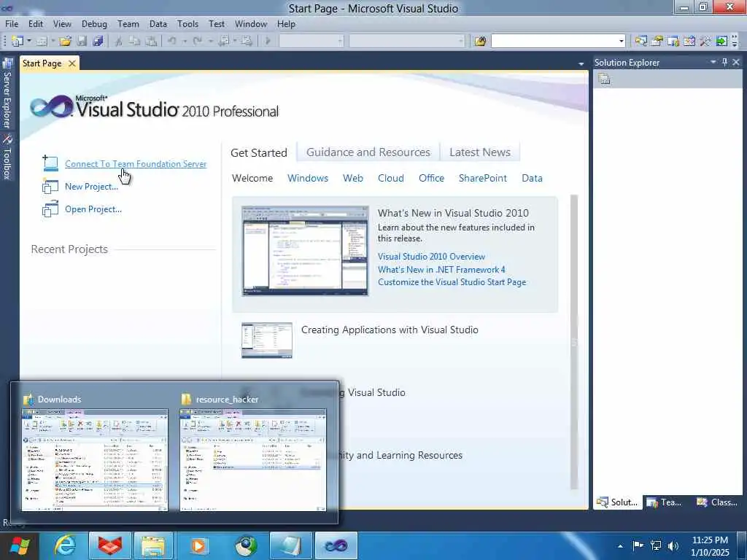Viewport: 747px width, 560px height.
Task: Click the Windows Start button
Action: coord(18,545)
